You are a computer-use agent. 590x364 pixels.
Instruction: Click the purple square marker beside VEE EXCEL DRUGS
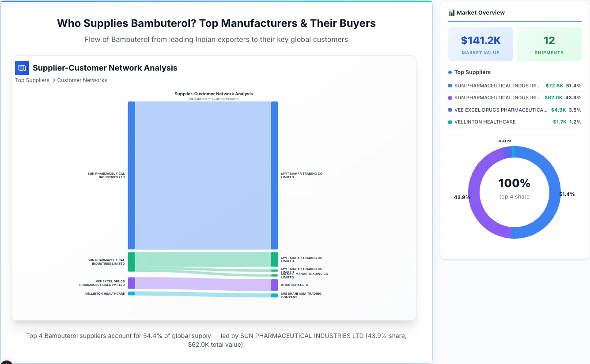[450, 110]
